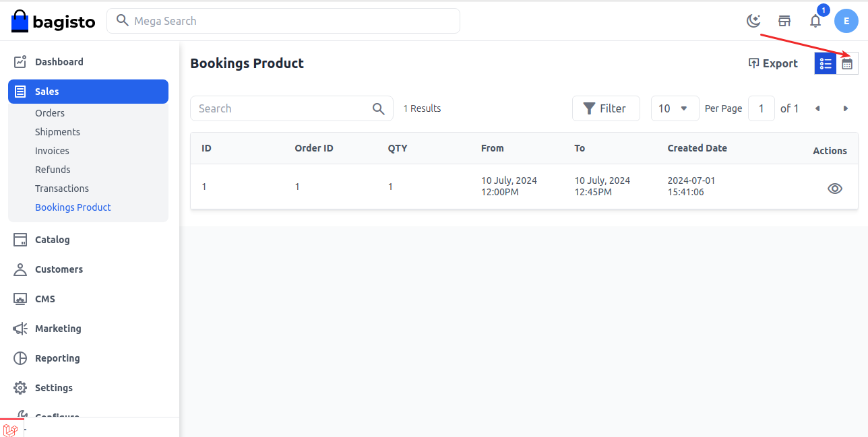Viewport: 868px width, 437px height.
Task: Open the storefront shop icon
Action: (784, 21)
